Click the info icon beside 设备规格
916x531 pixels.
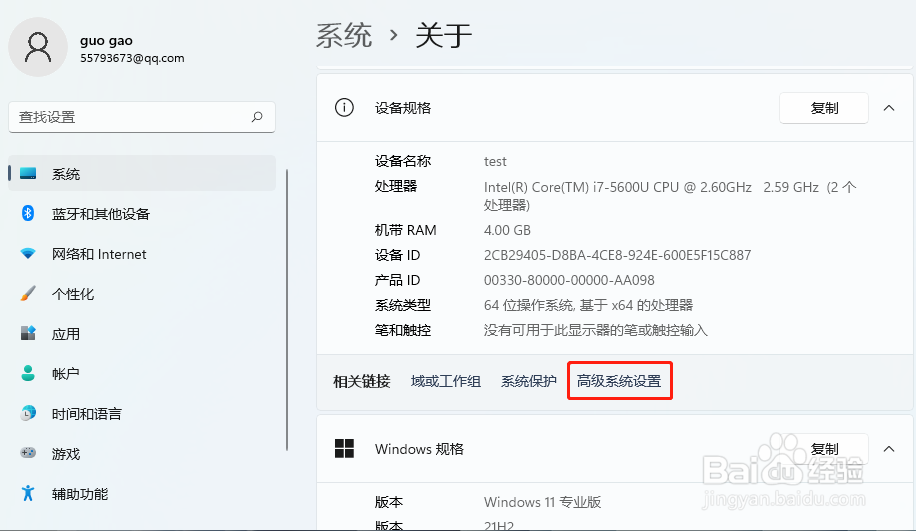tap(344, 107)
